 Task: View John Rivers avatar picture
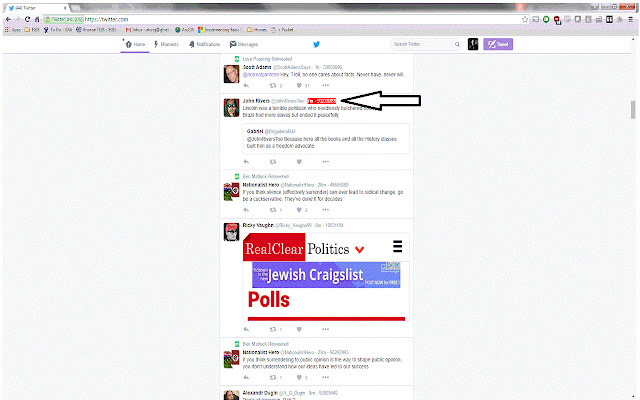231,108
